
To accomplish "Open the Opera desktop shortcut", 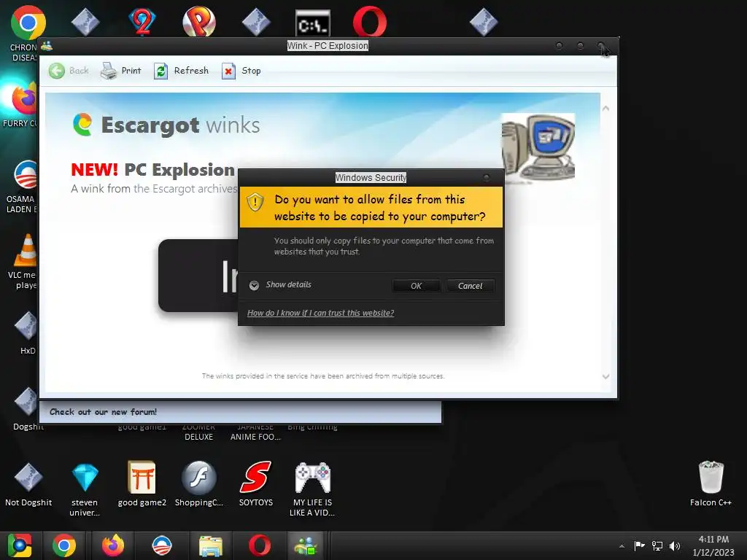I will click(370, 22).
